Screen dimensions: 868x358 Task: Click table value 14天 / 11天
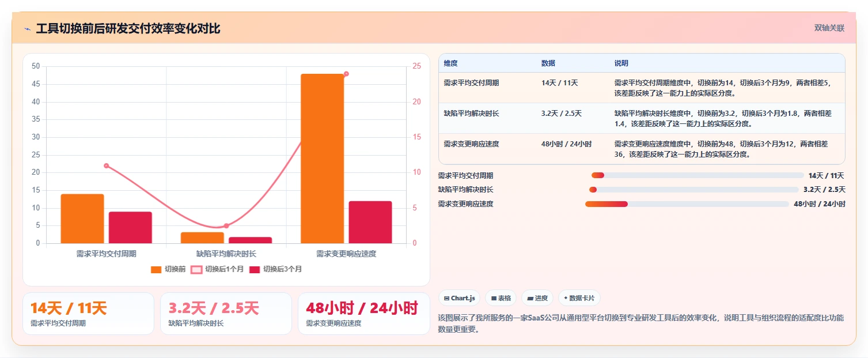pos(559,83)
